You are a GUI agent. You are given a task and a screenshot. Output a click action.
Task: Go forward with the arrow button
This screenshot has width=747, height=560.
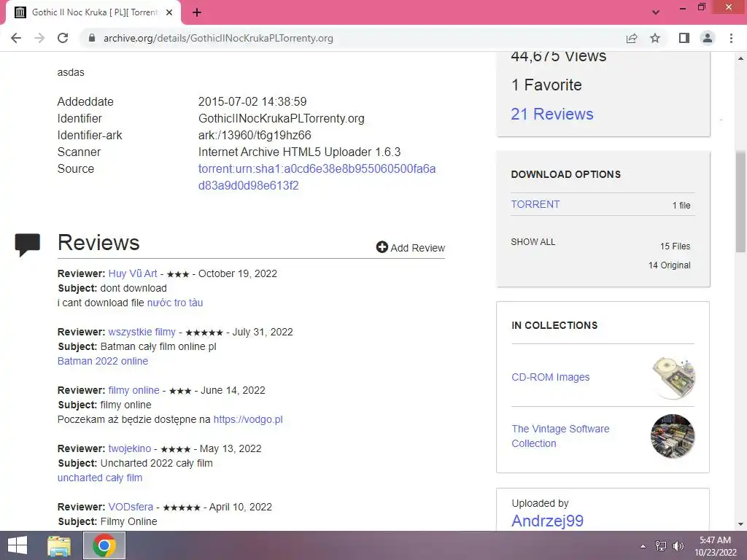pyautogui.click(x=39, y=38)
